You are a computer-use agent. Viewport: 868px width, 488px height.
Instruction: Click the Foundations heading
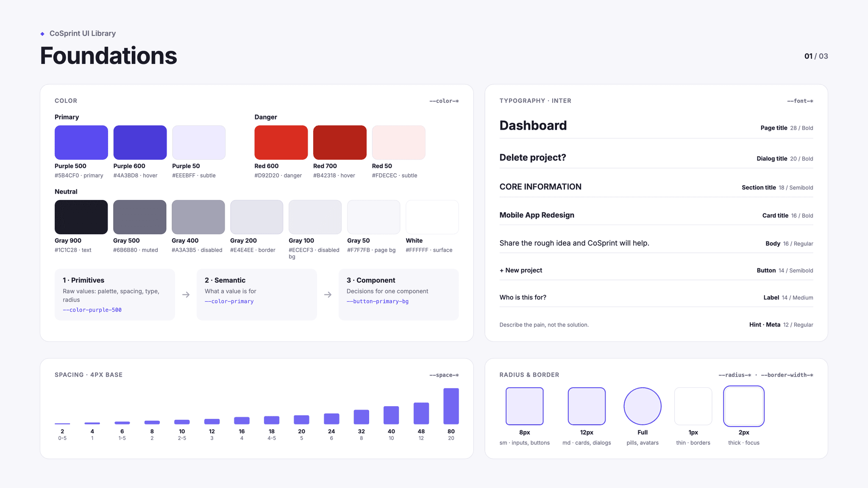coord(108,55)
